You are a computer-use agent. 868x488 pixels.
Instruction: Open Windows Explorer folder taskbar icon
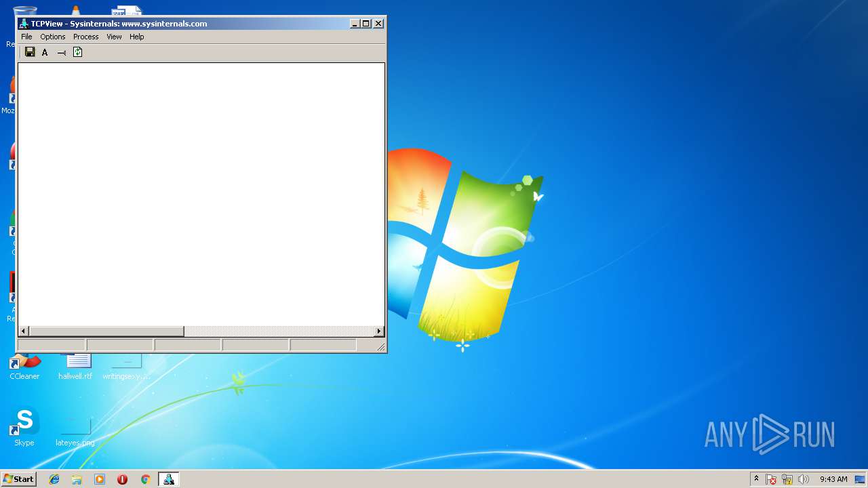click(77, 479)
